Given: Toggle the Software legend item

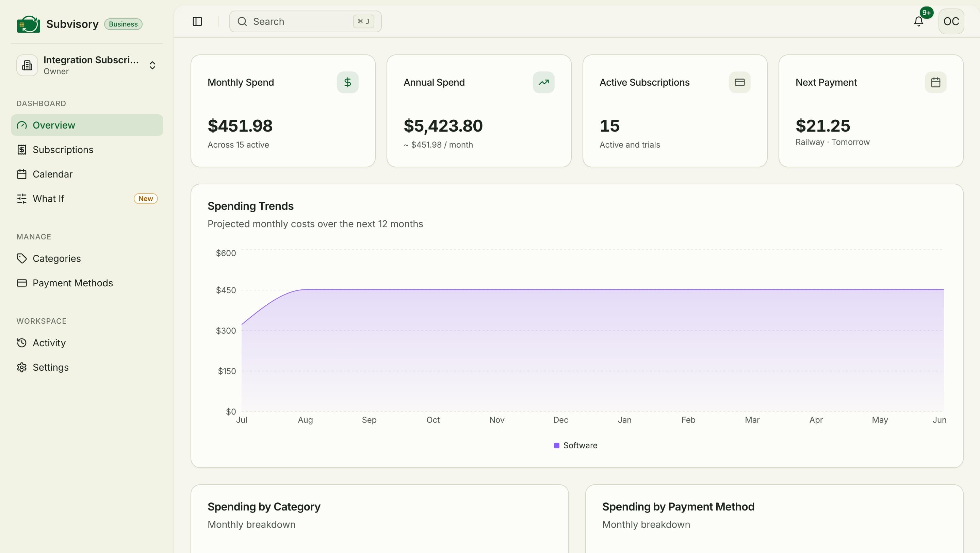Looking at the screenshot, I should [x=576, y=446].
